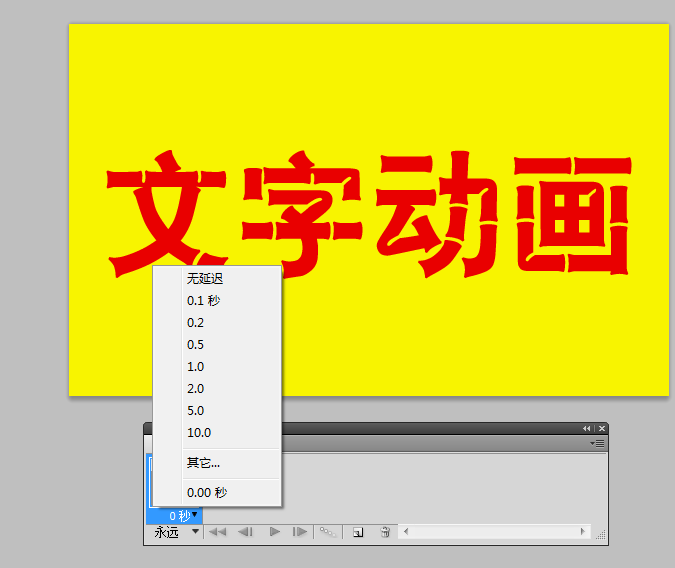
Task: Go to the previous frame
Action: point(245,532)
